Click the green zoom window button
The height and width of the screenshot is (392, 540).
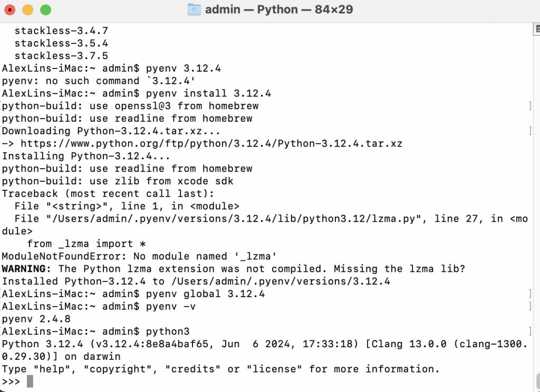pos(45,9)
